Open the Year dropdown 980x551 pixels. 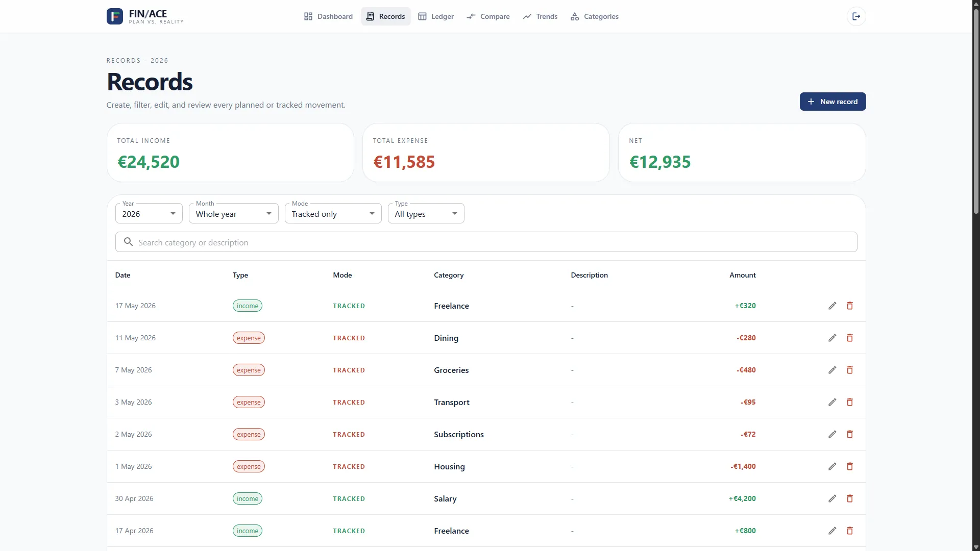point(149,214)
